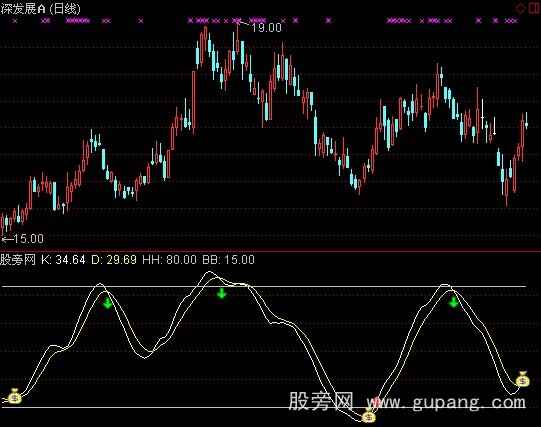Click the money bag icon below the BB line

click(369, 416)
